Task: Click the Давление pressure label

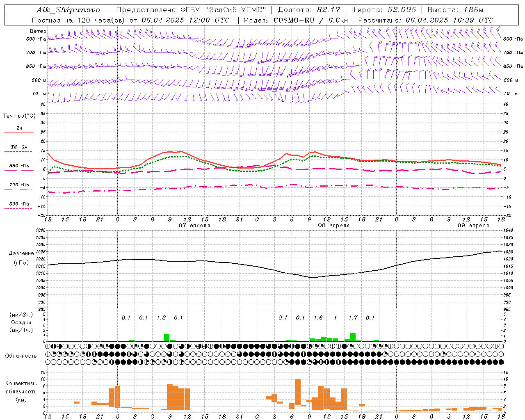Action: (x=21, y=253)
